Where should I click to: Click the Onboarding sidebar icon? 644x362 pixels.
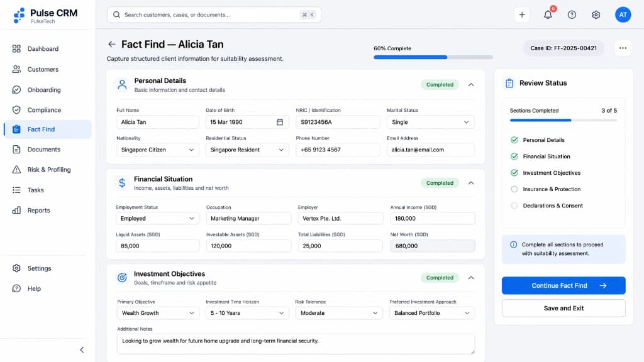pyautogui.click(x=17, y=89)
